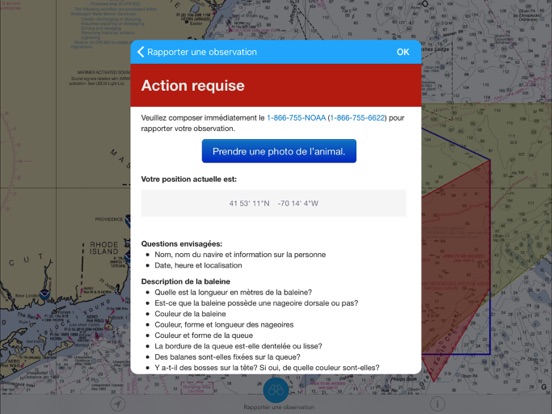Screen dimensions: 552x414
Task: Tap the binoculars report observation icon
Action: point(276,390)
